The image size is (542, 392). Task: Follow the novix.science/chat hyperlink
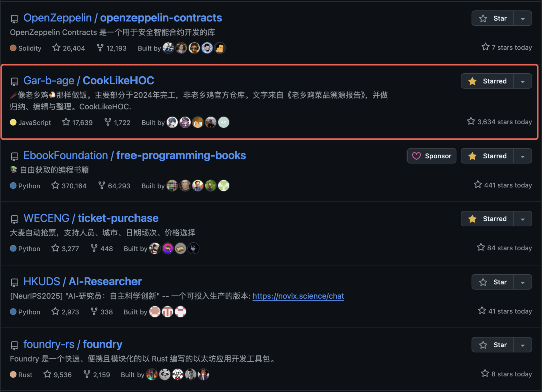298,296
